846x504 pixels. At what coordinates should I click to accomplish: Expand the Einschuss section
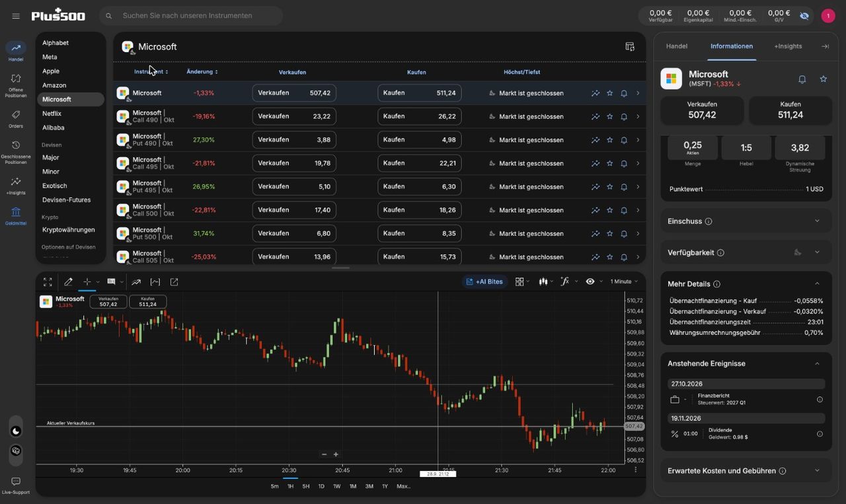click(x=746, y=221)
